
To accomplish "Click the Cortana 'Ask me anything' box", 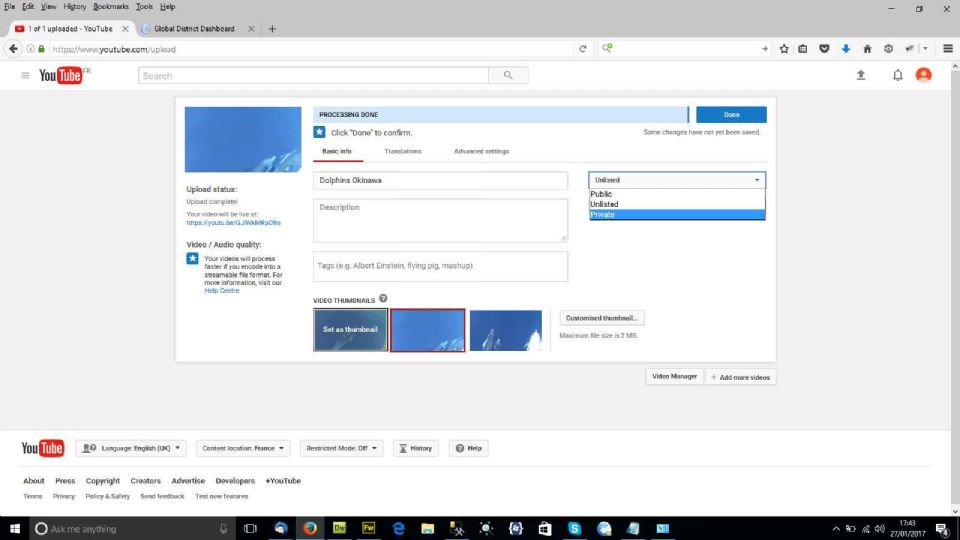I will click(x=132, y=528).
